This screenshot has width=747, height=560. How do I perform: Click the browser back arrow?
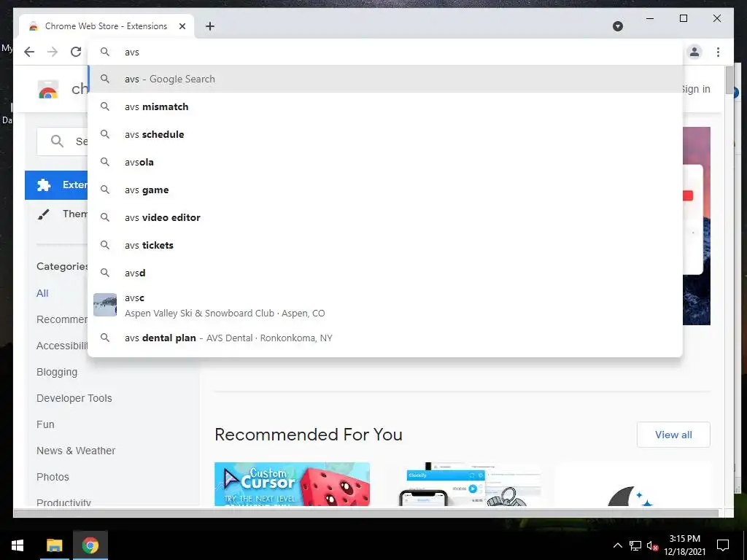click(x=29, y=52)
